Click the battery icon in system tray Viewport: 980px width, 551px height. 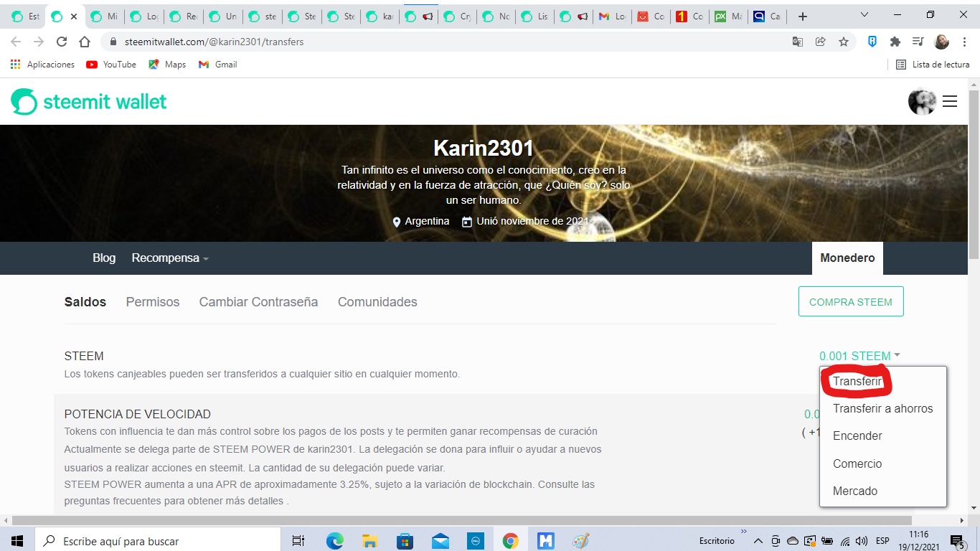point(827,541)
